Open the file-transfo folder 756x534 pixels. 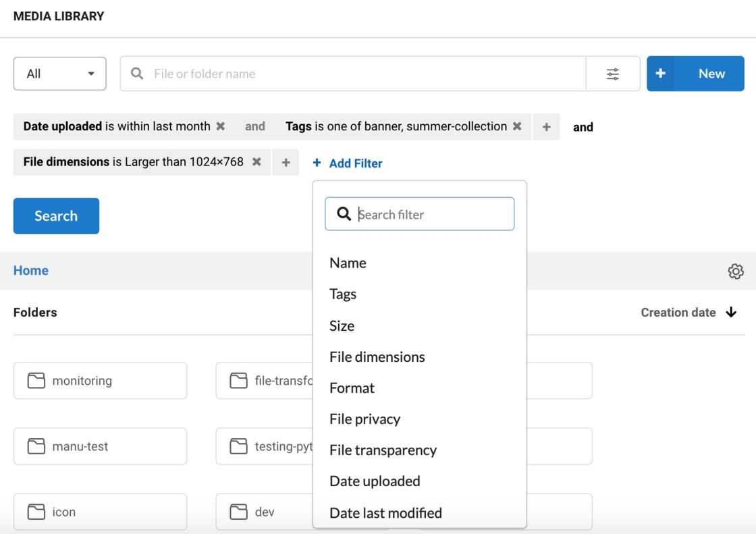coord(265,381)
